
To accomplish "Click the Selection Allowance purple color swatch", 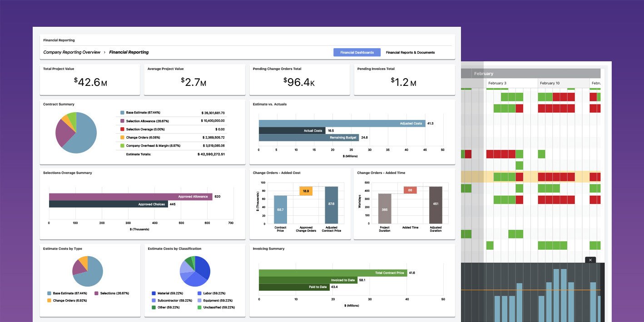I will point(122,121).
